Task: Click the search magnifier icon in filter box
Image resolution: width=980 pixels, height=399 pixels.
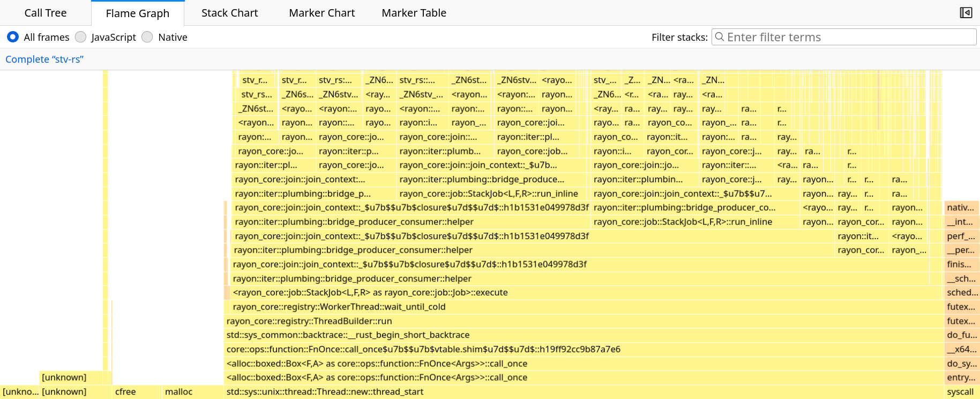Action: (x=720, y=37)
